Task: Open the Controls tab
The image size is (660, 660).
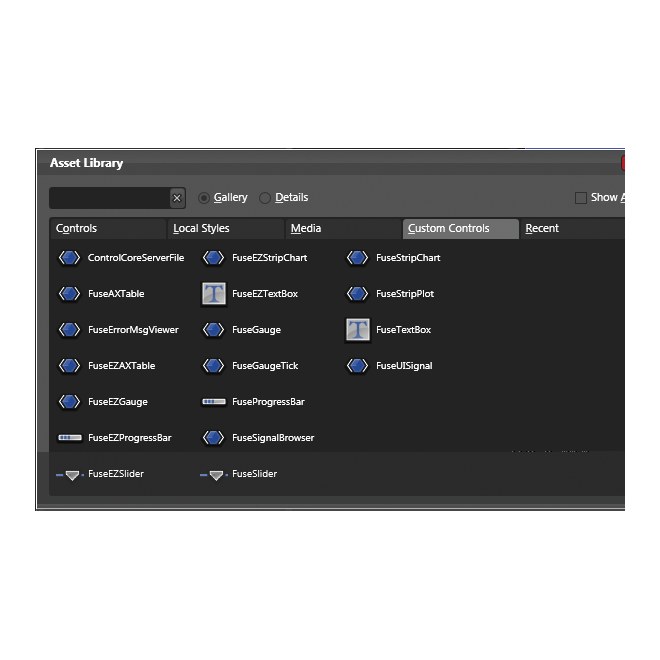Action: pos(108,229)
